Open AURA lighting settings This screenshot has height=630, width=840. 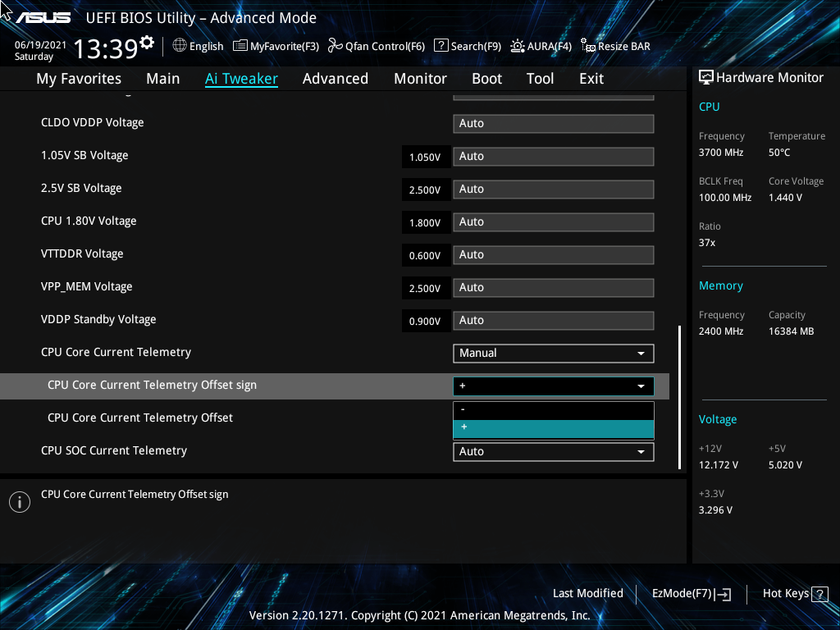coord(541,46)
